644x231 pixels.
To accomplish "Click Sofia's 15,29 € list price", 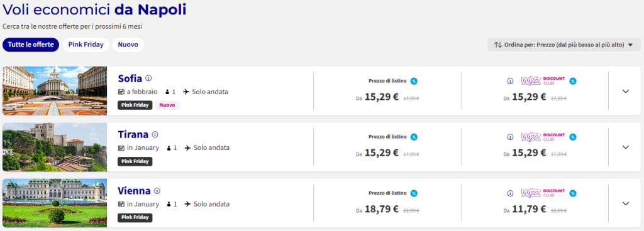I will click(x=382, y=97).
